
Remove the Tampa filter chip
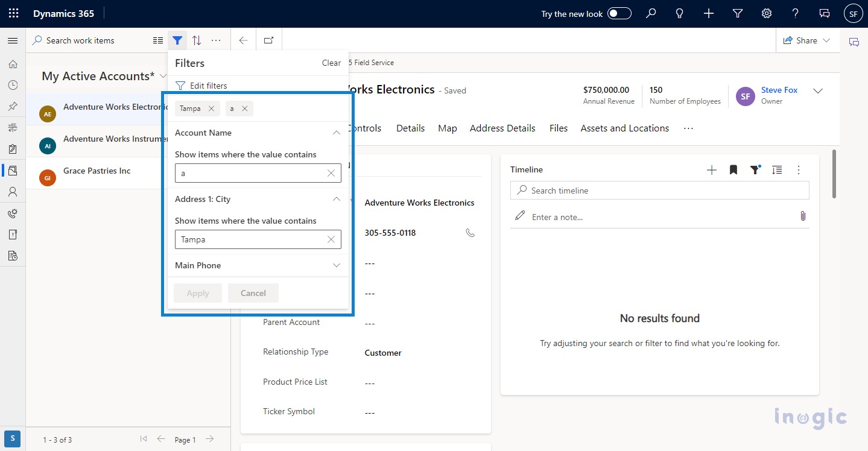pos(211,109)
